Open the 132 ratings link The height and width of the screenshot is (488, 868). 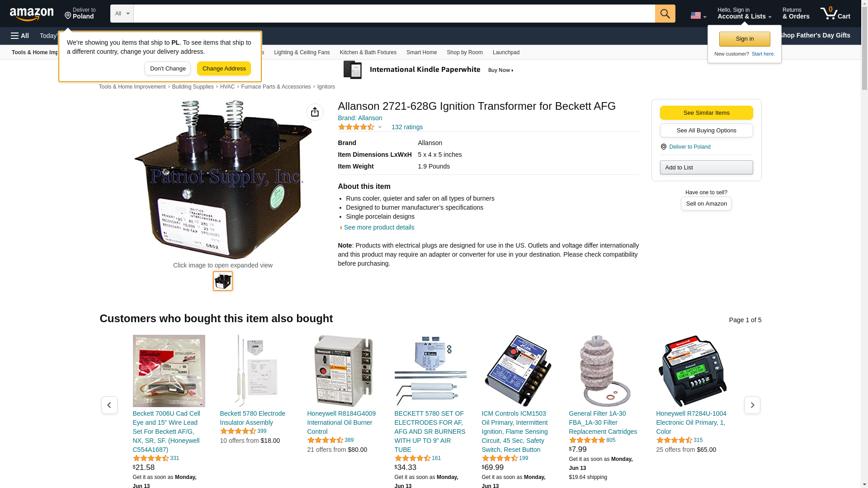pyautogui.click(x=407, y=127)
